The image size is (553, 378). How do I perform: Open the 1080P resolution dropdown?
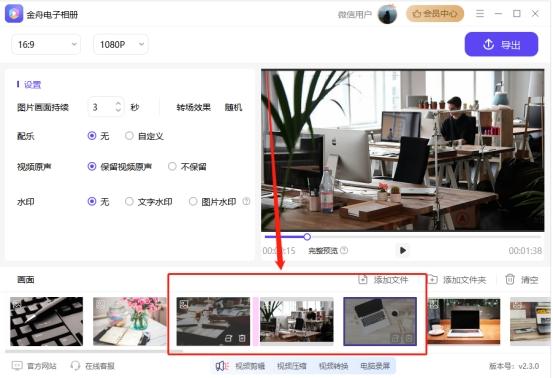pyautogui.click(x=121, y=44)
